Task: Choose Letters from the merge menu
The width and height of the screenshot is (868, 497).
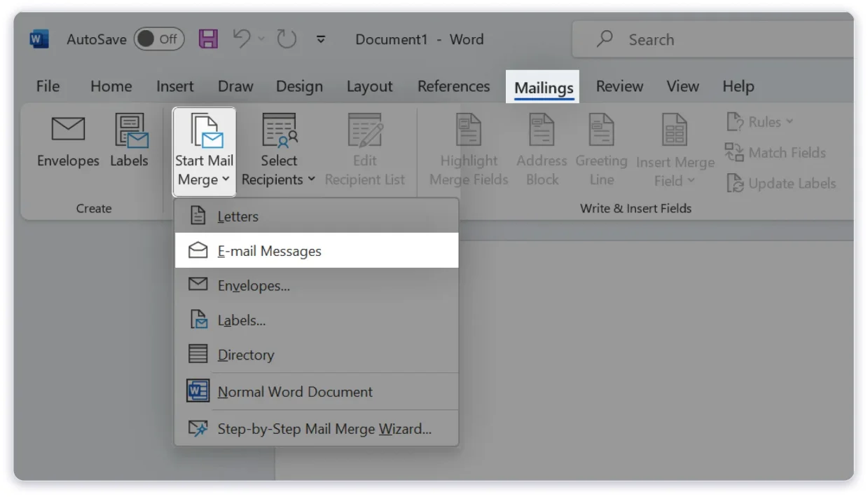Action: pyautogui.click(x=317, y=217)
